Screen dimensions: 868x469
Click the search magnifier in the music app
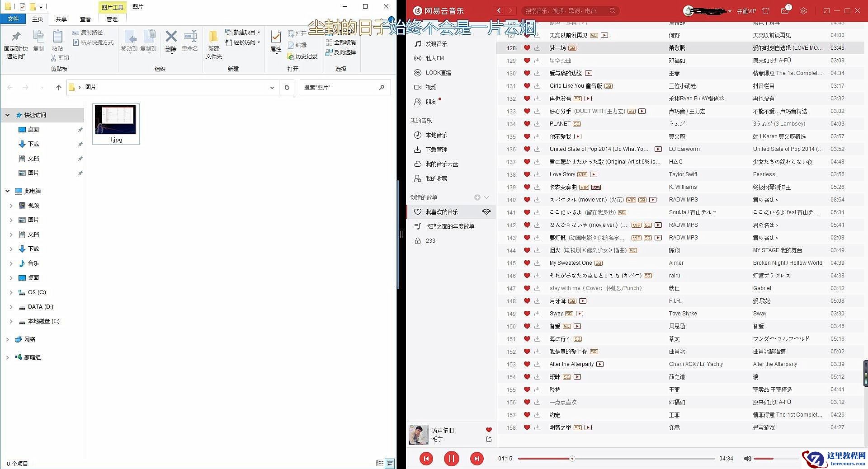coord(613,10)
